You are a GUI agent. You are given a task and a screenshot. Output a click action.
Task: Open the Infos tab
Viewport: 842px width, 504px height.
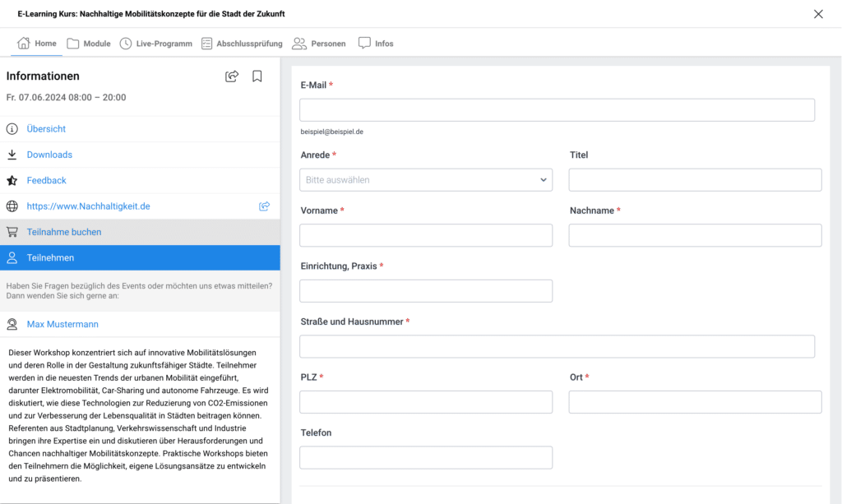(x=376, y=44)
